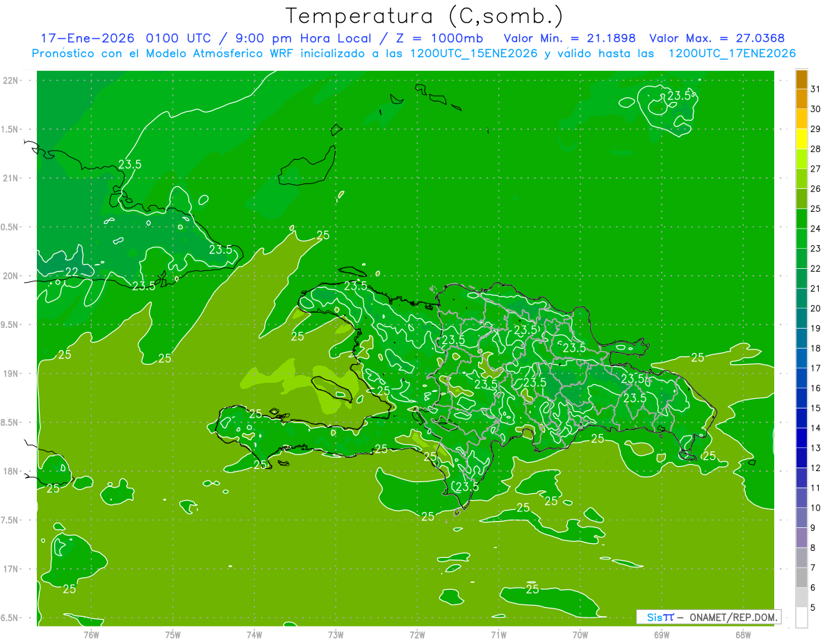Click the "74W" longitude axis label
The width and height of the screenshot is (834, 644).
[x=254, y=634]
